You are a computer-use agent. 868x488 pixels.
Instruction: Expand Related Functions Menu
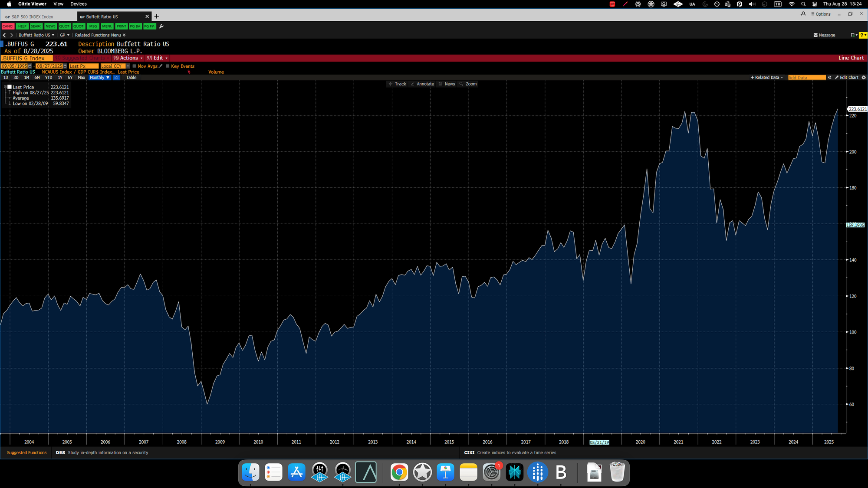100,35
